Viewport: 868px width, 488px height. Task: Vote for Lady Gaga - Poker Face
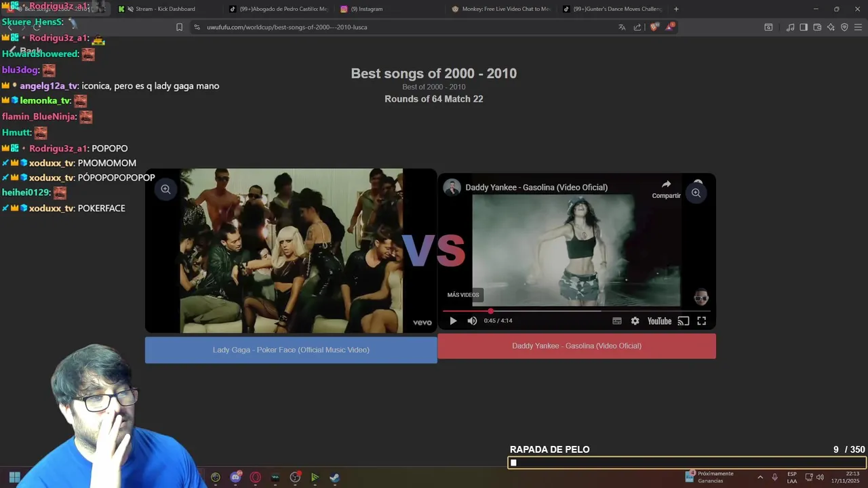[291, 350]
